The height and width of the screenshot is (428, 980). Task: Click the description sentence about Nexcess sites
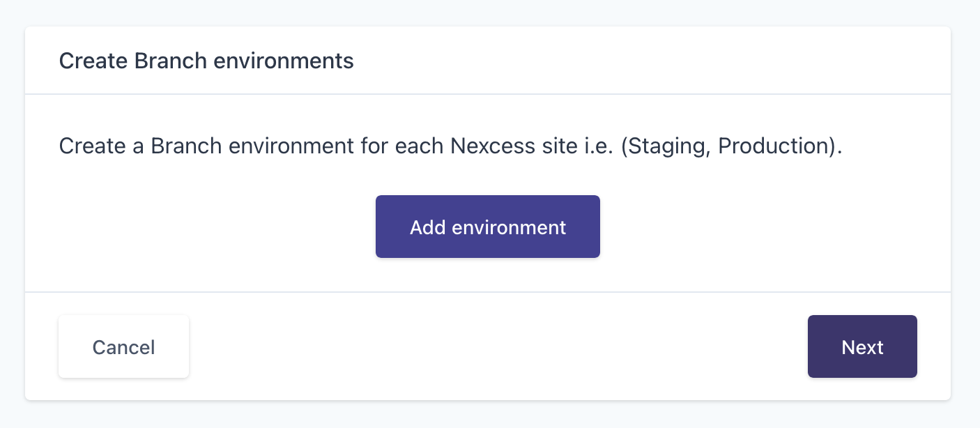451,146
